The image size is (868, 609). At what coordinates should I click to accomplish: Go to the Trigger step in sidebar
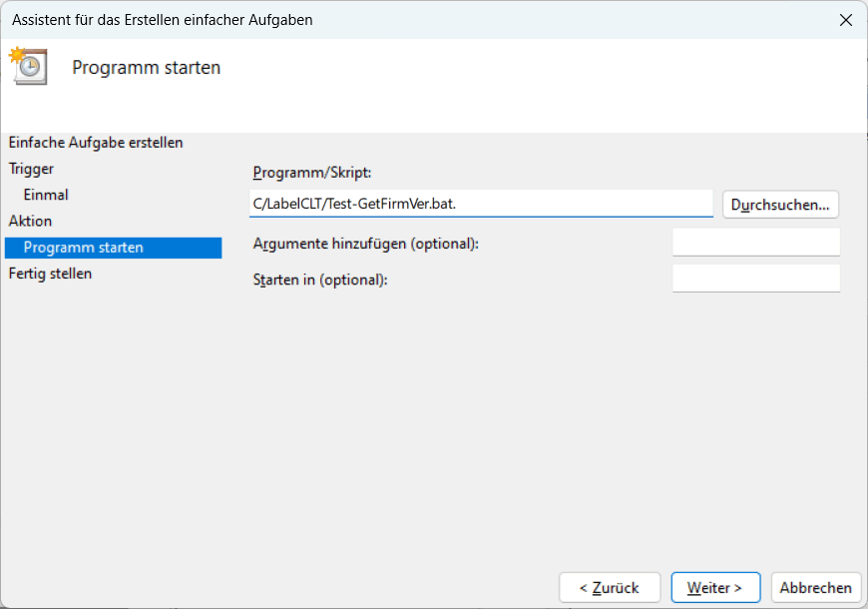coord(32,169)
